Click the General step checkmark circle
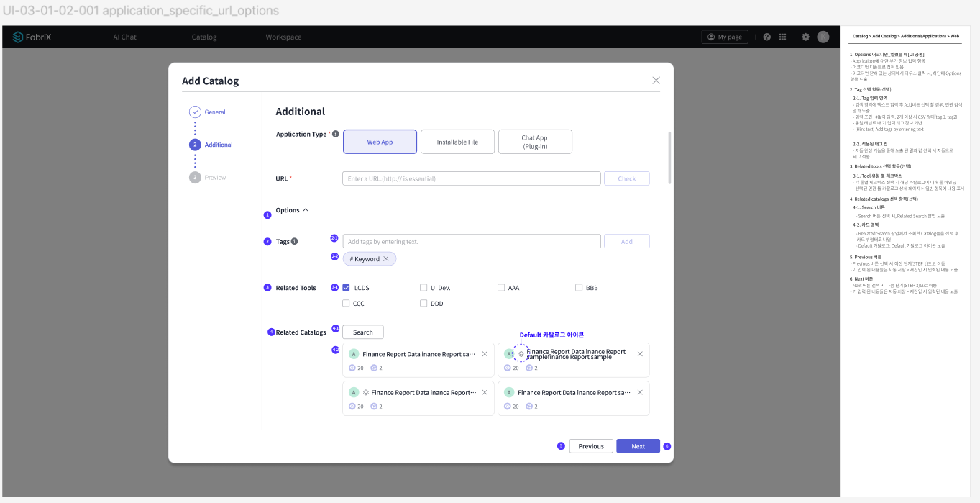Screen dimensions: 980x503 (x=195, y=112)
